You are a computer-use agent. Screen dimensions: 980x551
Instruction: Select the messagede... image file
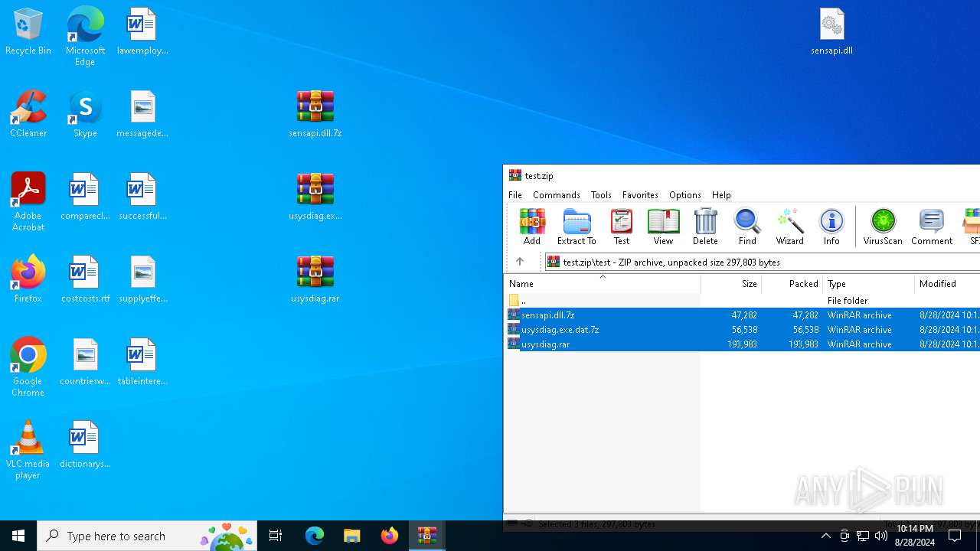142,115
